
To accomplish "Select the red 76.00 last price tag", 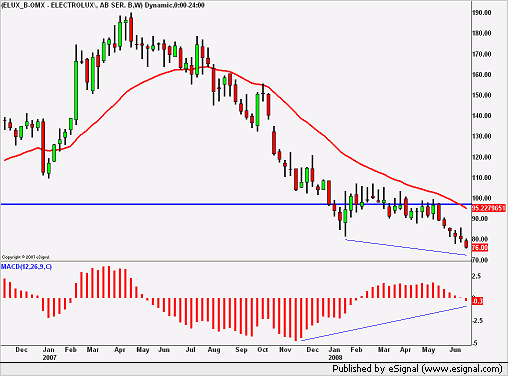I will [x=480, y=248].
